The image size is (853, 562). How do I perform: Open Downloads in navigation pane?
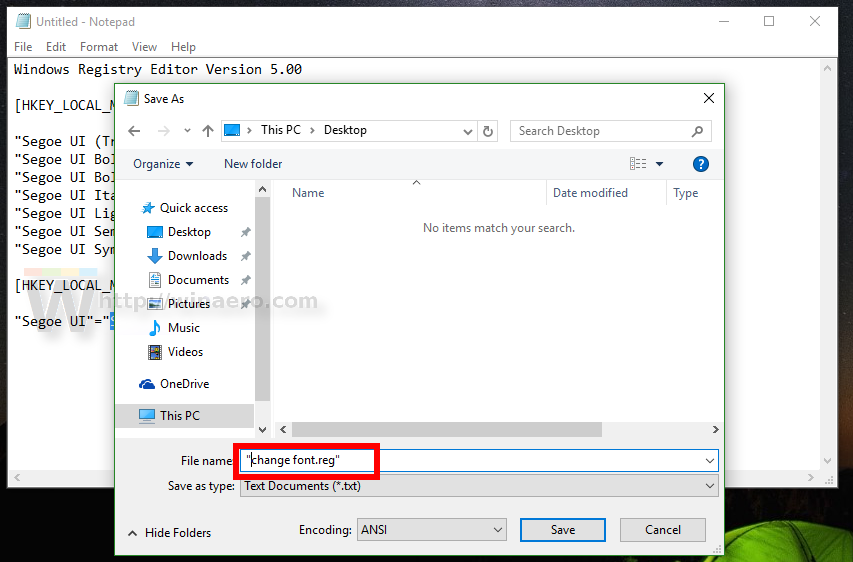tap(197, 256)
